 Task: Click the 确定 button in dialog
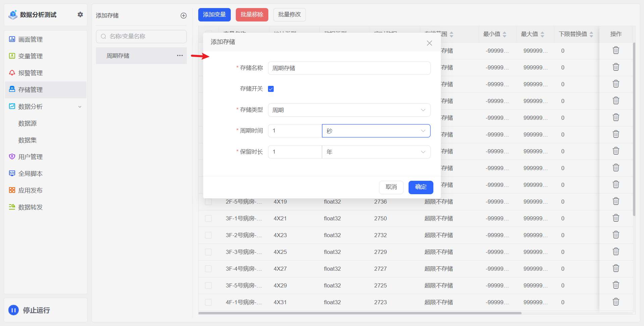pyautogui.click(x=421, y=187)
